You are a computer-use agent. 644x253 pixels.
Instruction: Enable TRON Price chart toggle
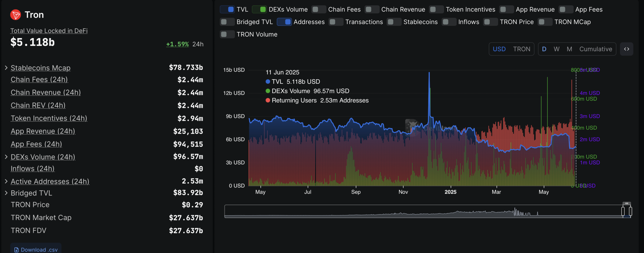(x=491, y=22)
